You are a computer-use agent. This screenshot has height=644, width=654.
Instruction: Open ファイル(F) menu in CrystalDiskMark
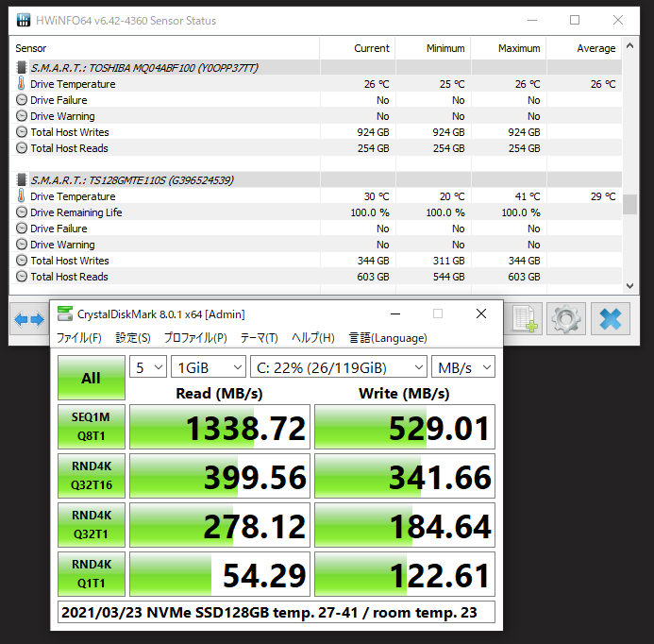tap(79, 338)
